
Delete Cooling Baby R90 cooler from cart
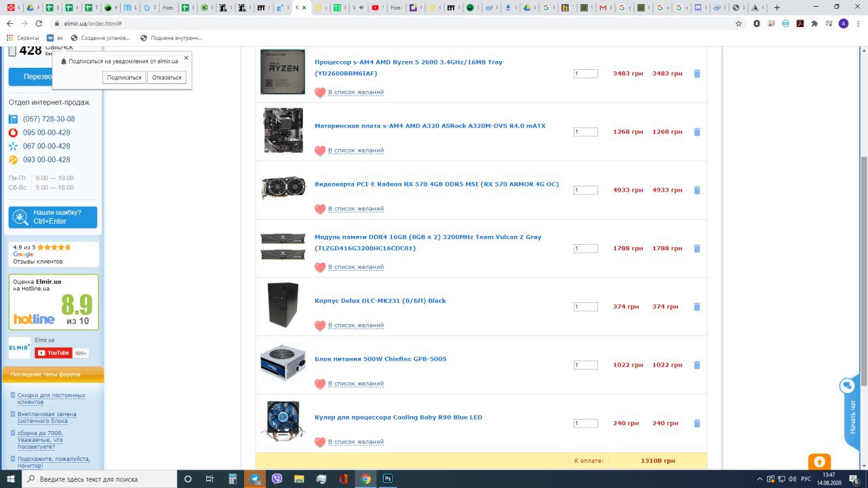[x=696, y=424]
